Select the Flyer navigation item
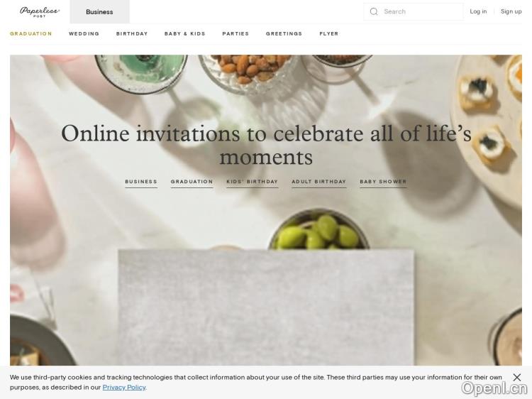 tap(328, 33)
